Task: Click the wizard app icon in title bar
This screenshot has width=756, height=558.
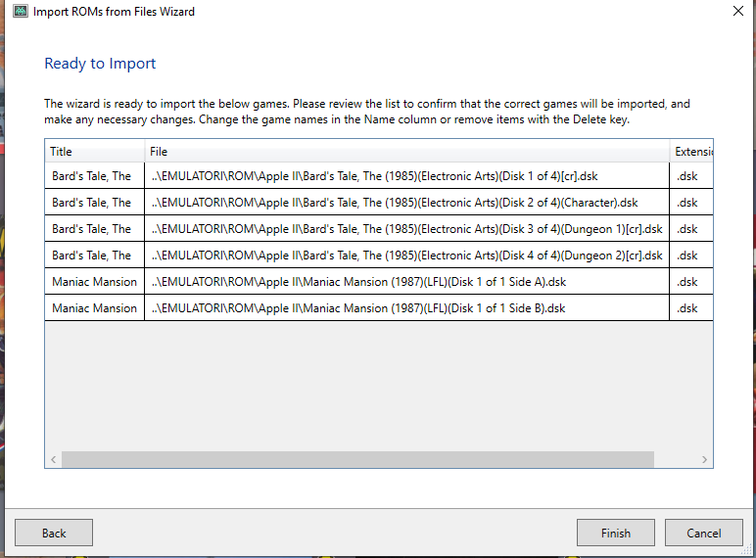Action: [x=21, y=11]
